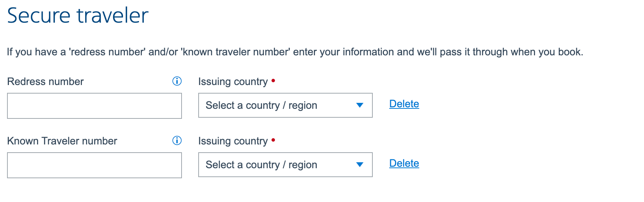Click the Issuing country label in Known Traveler row
This screenshot has height=202, width=644.
coord(233,141)
